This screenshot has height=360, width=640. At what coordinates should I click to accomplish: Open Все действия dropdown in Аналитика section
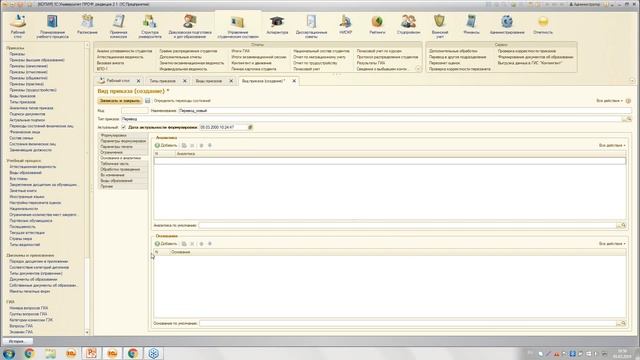[x=612, y=145]
